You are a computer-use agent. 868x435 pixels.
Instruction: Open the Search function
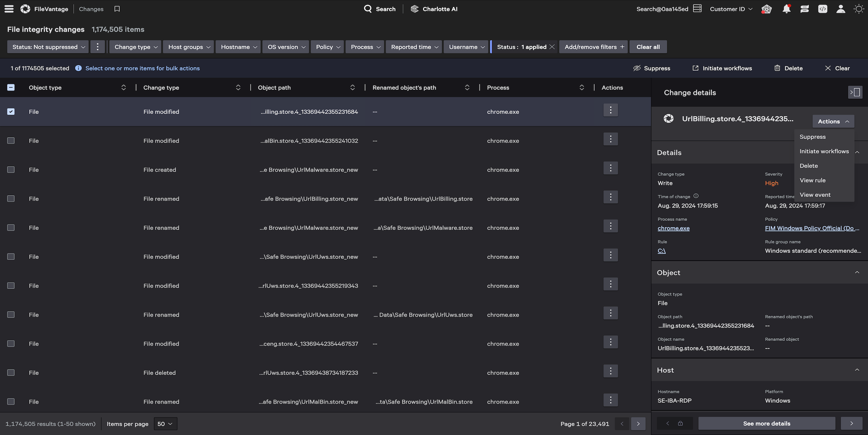point(379,9)
